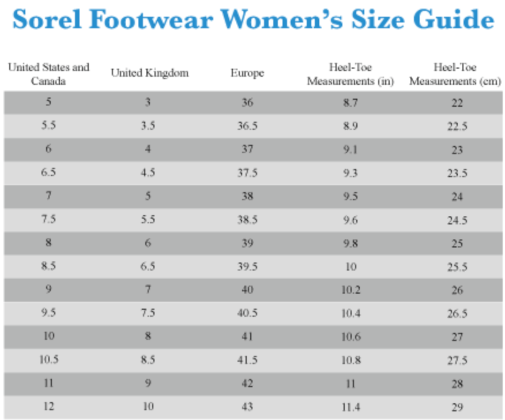Click Europe size 36 cell
Viewport: 505px width, 420px height.
click(247, 103)
